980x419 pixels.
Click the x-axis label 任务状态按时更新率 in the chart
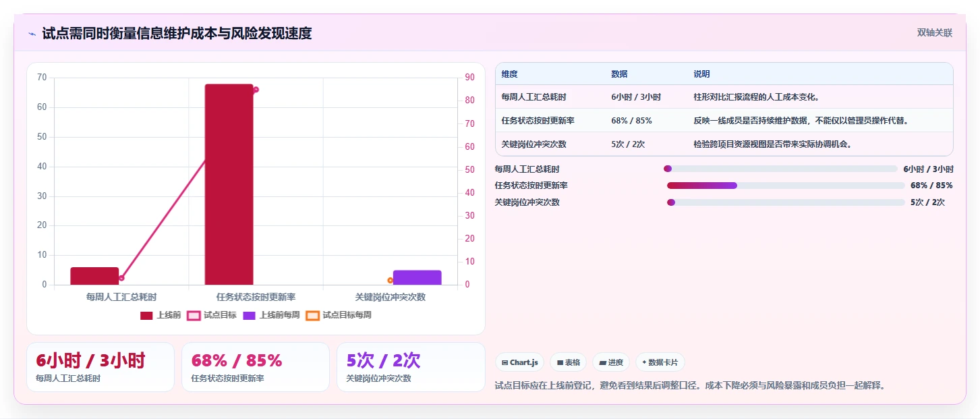click(256, 297)
